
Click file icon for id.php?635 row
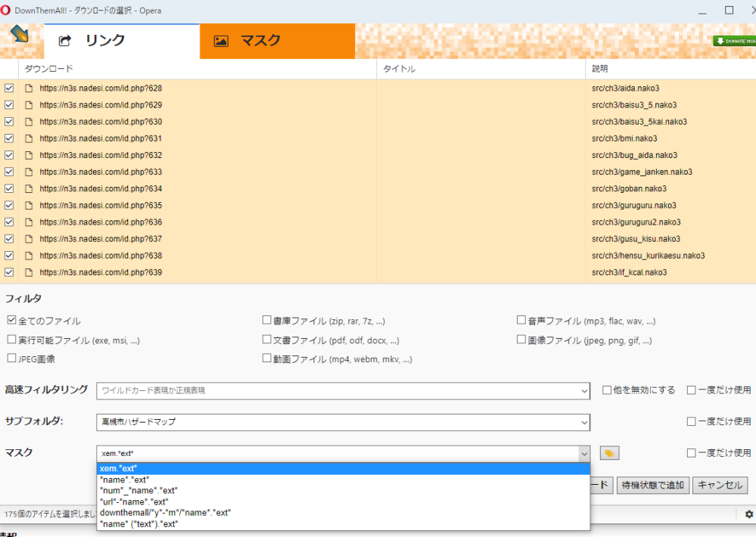(29, 206)
